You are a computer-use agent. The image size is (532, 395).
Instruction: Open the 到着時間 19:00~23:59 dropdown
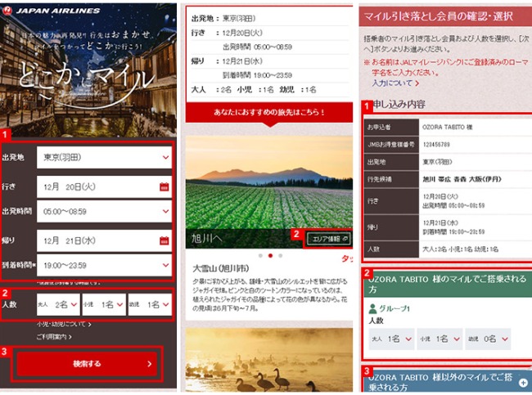104,265
